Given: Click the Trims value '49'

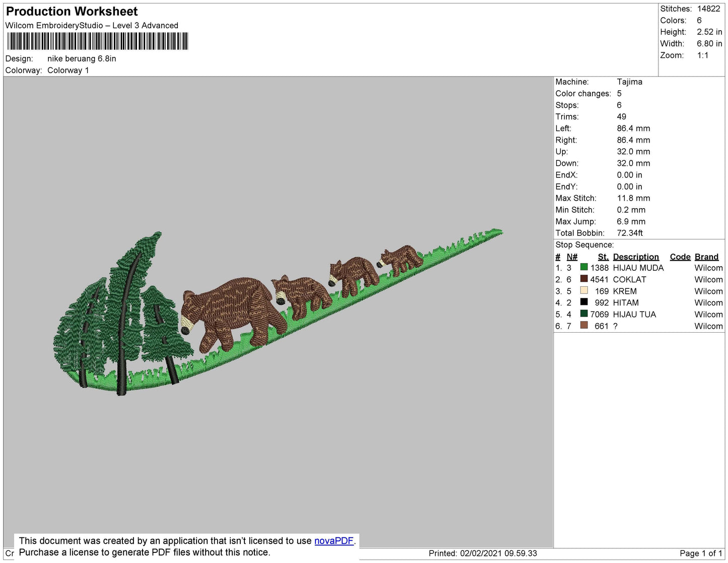Looking at the screenshot, I should (622, 116).
